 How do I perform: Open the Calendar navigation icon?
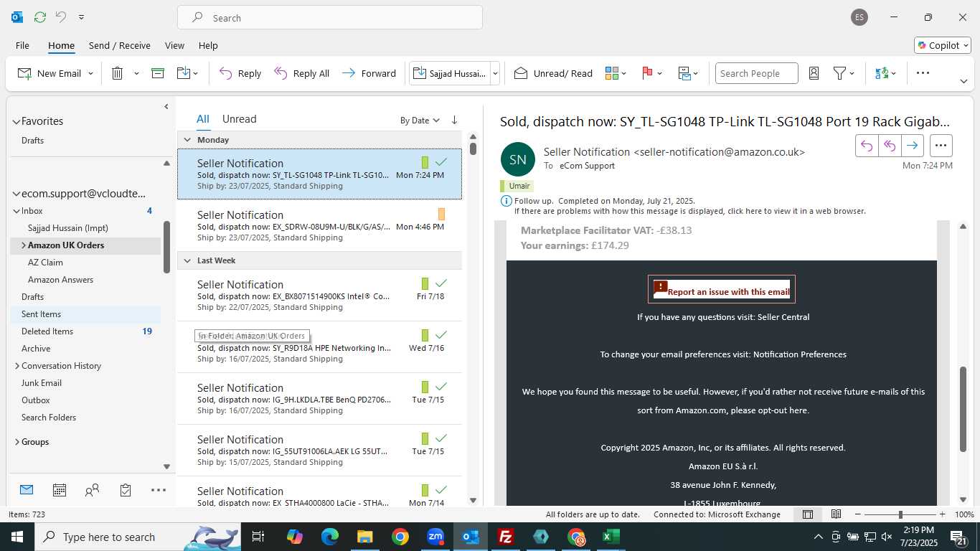pyautogui.click(x=60, y=490)
